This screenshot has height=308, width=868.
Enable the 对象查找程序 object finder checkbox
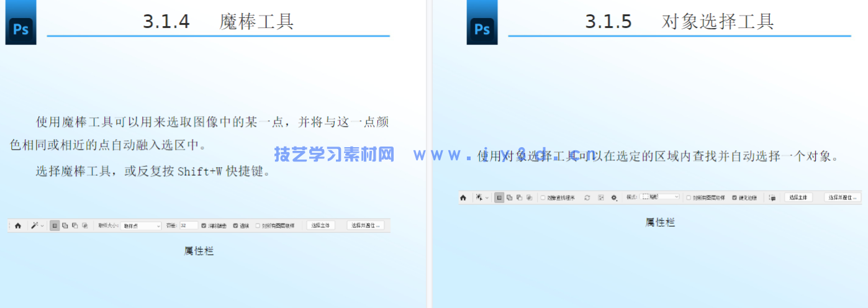(543, 197)
